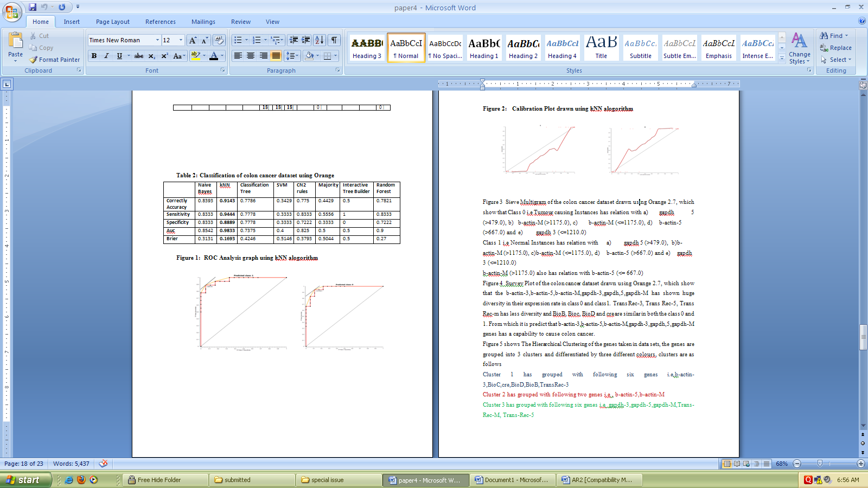Click the Grow Font icon
This screenshot has width=868, height=488.
pos(193,40)
